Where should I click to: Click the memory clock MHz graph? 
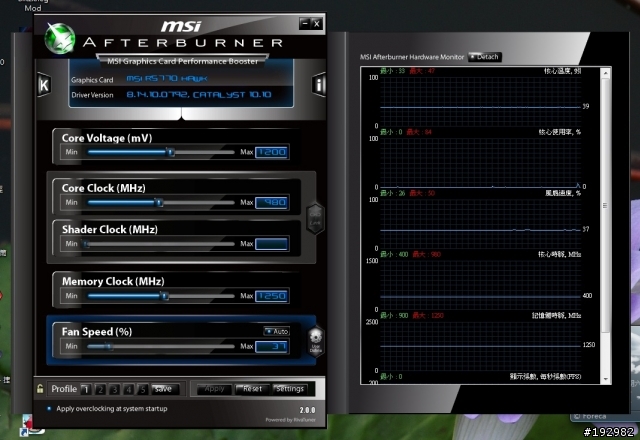pos(480,346)
